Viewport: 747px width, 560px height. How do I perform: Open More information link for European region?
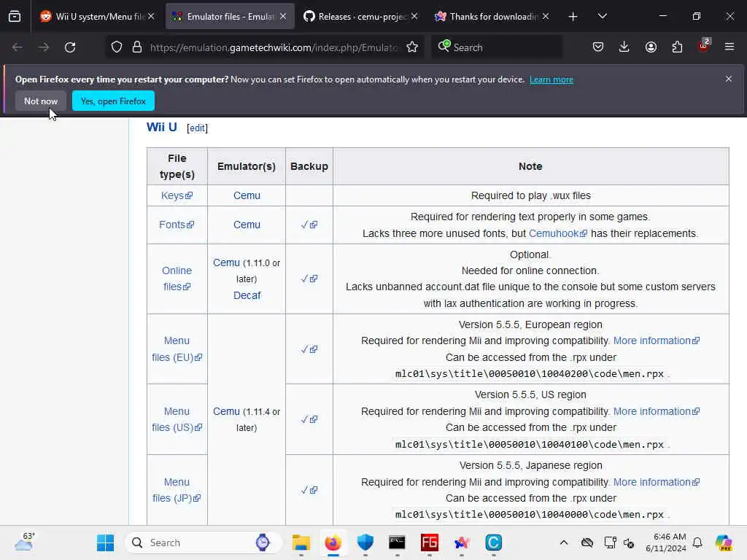coord(656,341)
